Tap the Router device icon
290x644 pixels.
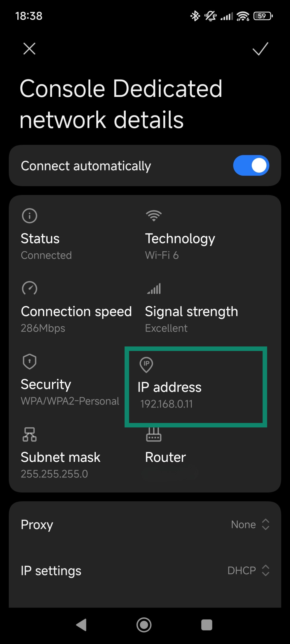[x=154, y=434]
